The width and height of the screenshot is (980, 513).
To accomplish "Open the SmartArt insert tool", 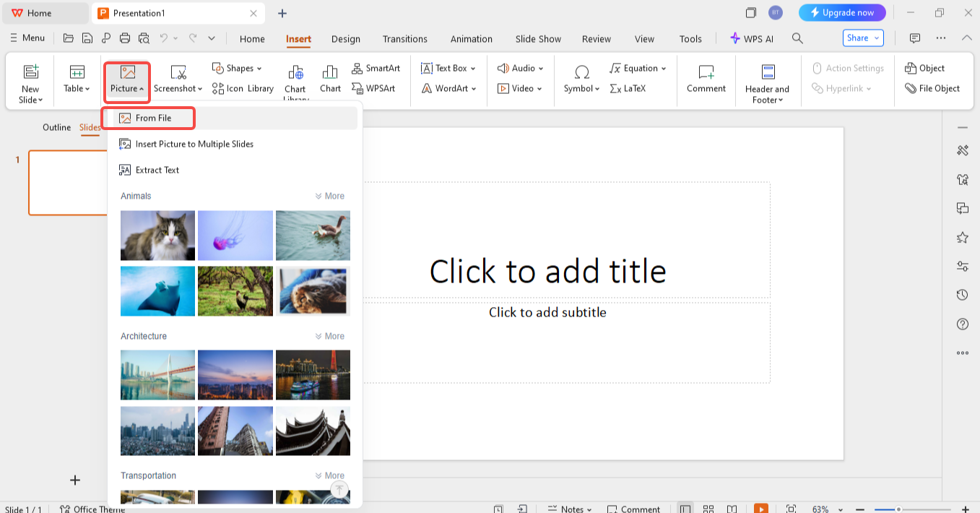I will [x=376, y=68].
